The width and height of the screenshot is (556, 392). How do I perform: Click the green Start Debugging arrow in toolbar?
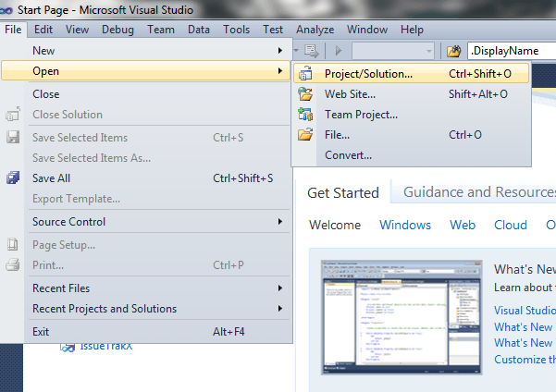(339, 51)
